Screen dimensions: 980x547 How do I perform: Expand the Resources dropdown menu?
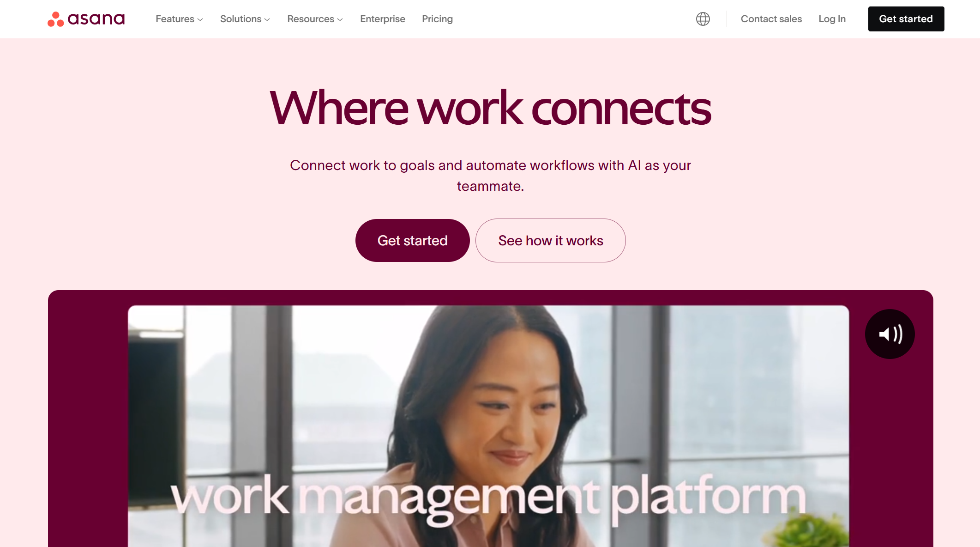[315, 19]
